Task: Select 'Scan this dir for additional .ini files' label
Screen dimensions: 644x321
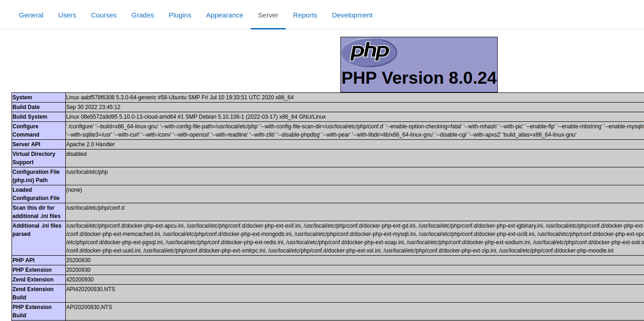Action: click(x=39, y=212)
